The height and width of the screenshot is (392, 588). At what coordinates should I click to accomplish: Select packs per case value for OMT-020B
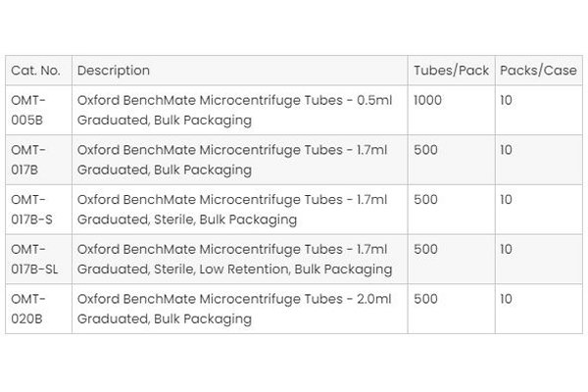coord(507,299)
